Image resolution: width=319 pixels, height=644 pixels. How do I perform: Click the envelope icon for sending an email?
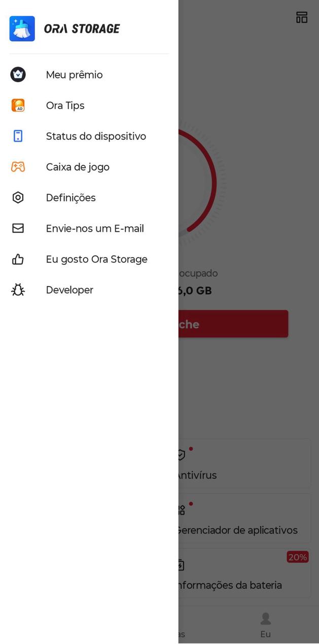18,228
